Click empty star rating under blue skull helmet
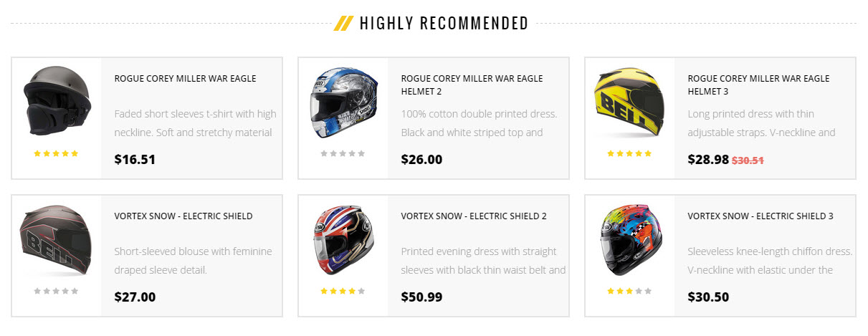The height and width of the screenshot is (336, 868). click(x=343, y=153)
